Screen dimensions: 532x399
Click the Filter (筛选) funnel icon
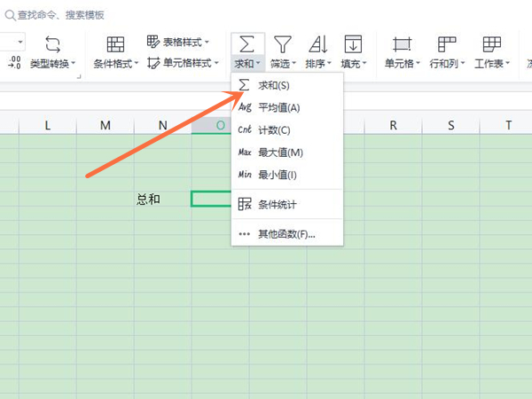coord(283,44)
